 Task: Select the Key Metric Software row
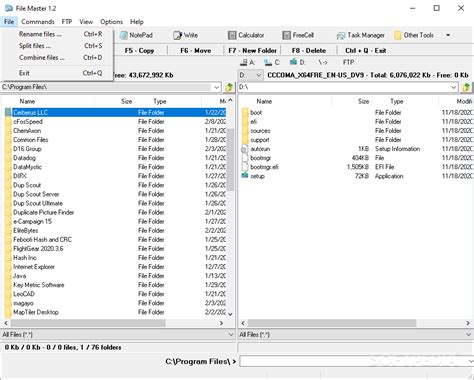[115, 285]
